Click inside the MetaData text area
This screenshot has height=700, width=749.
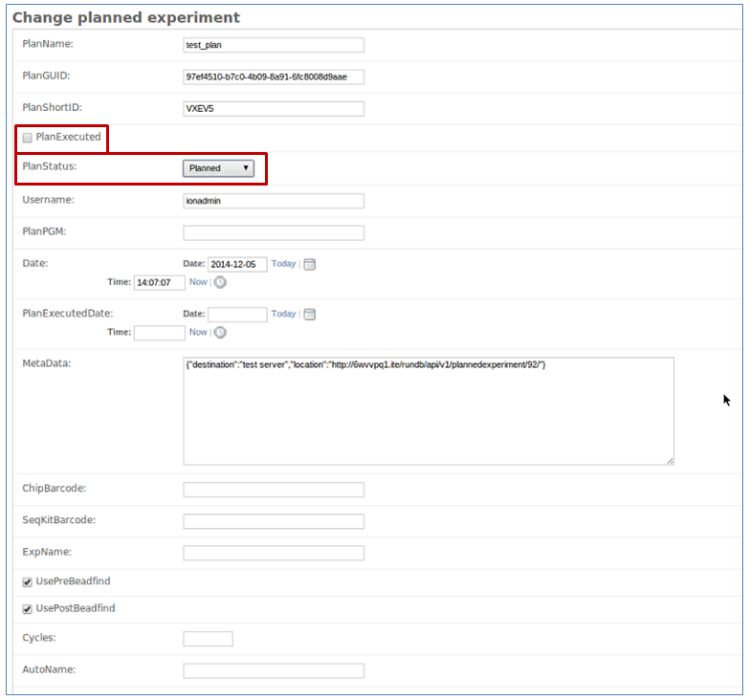click(429, 411)
